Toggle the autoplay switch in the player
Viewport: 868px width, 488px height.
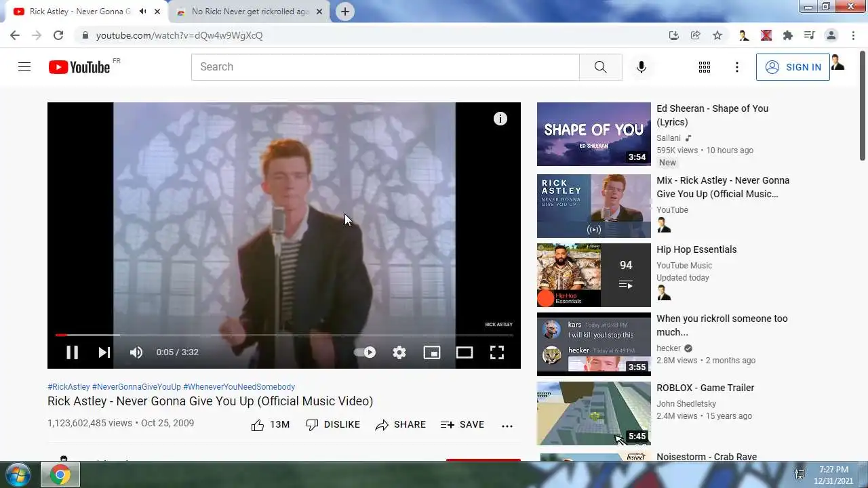365,352
